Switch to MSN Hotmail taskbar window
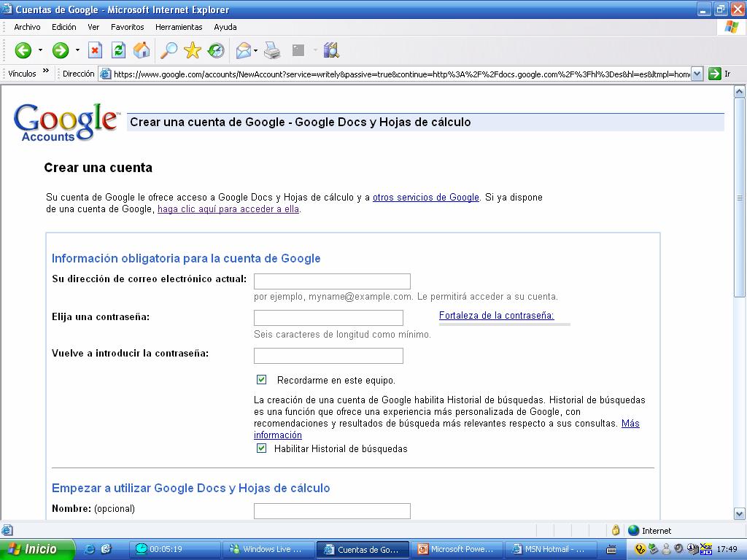Viewport: 747px width, 560px height. coord(551,549)
